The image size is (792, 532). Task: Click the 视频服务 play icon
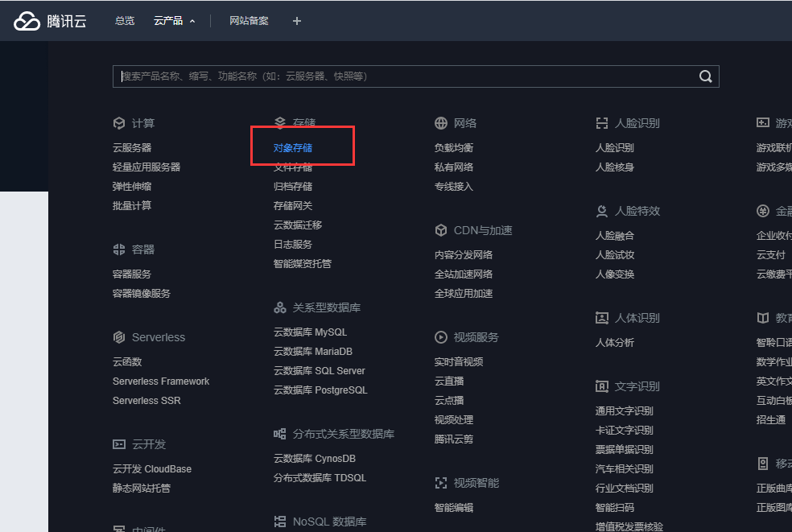click(441, 337)
